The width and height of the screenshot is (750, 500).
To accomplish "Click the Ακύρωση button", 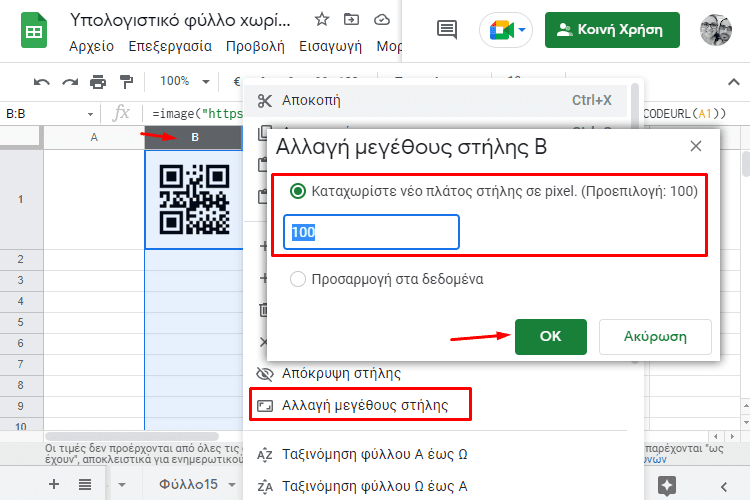I will tap(655, 337).
